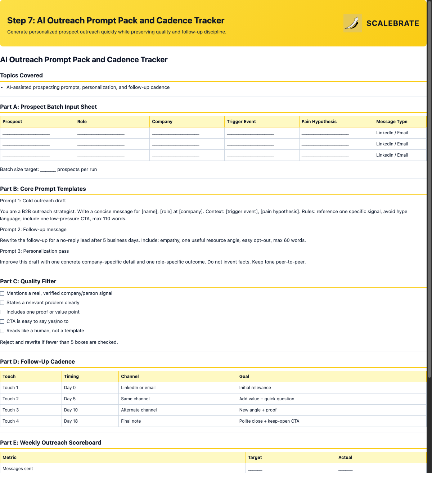Click the 'New angle + proof' goal cell
This screenshot has height=504, width=432.
[332, 410]
